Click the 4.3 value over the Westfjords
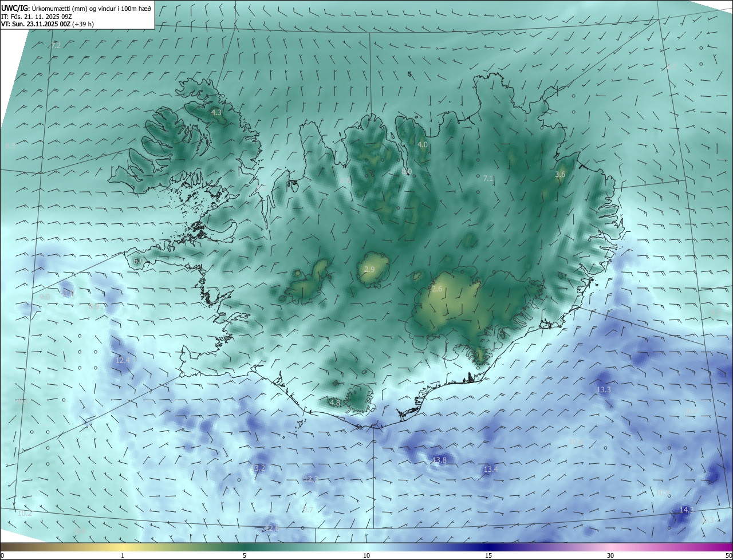Viewport: 733px width, 560px height. (216, 113)
